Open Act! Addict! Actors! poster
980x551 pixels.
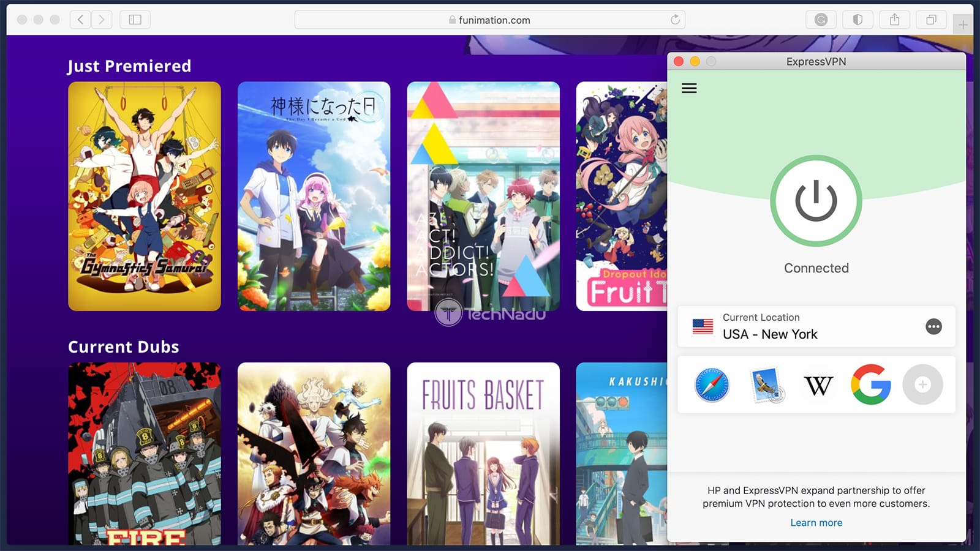pos(483,196)
